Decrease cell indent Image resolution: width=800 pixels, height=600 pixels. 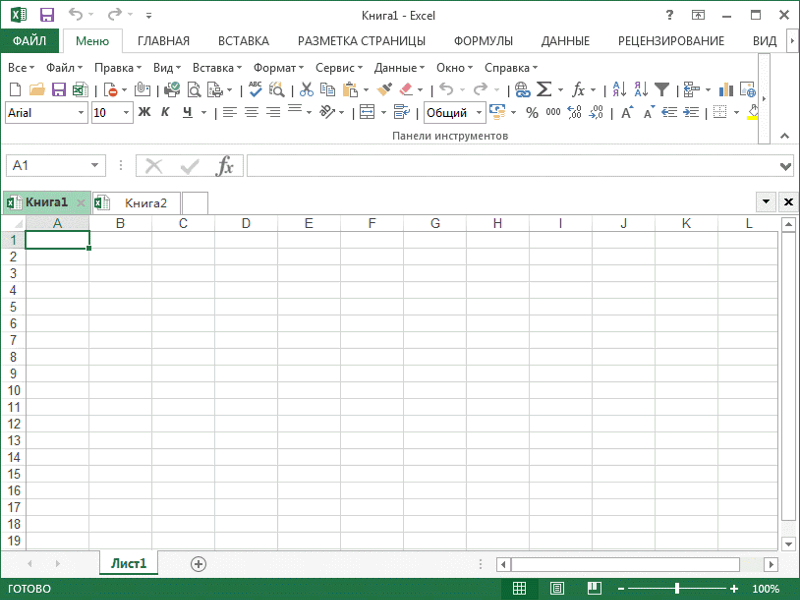(x=669, y=112)
